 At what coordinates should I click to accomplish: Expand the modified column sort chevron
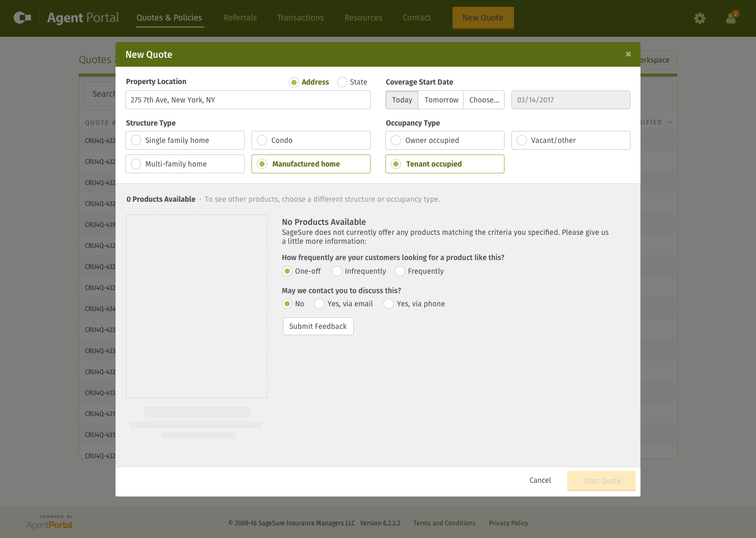(x=670, y=122)
